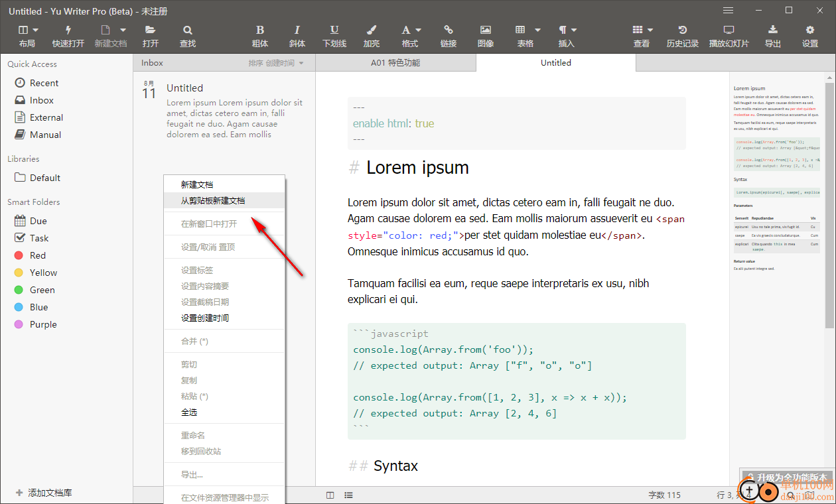836x504 pixels.
Task: Click 升级为全功能版本 upgrade button
Action: pos(787,477)
